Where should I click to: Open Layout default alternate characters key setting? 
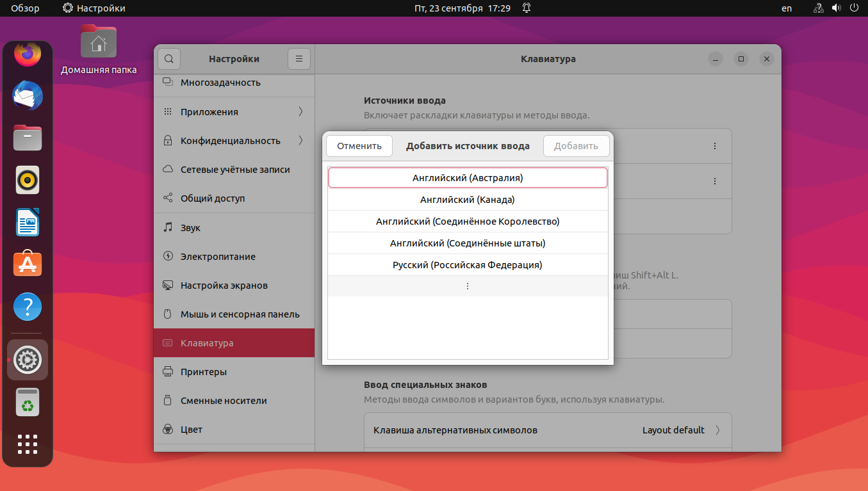tap(548, 430)
